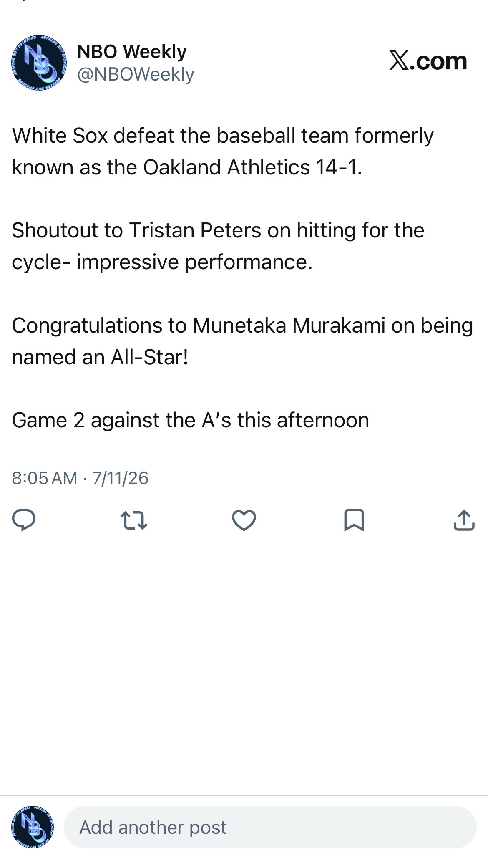
Task: Focus the "Add another post" field
Action: (270, 827)
